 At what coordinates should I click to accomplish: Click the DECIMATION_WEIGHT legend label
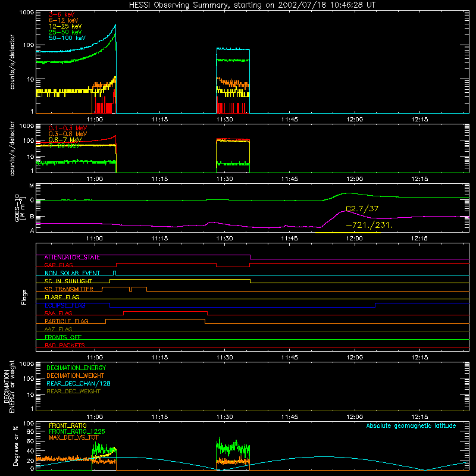76,376
